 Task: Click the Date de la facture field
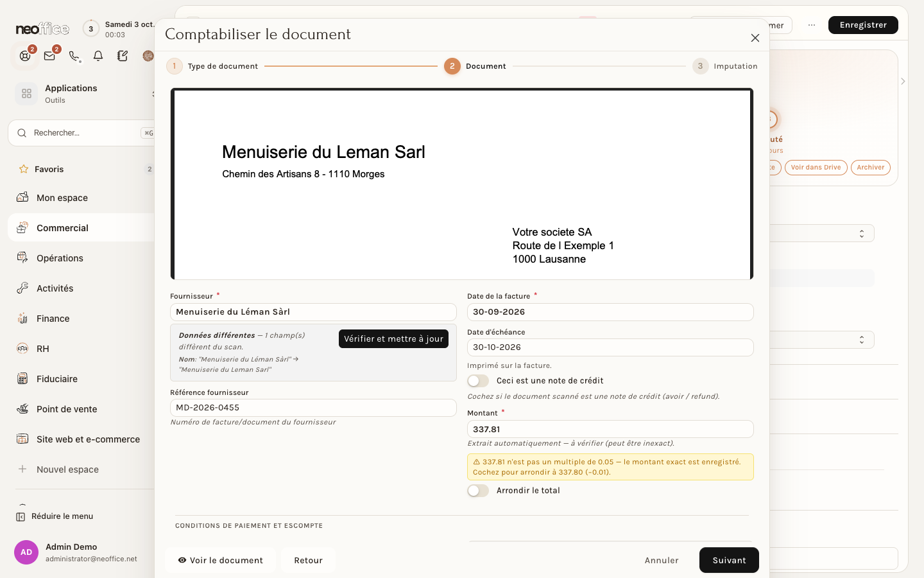point(610,312)
